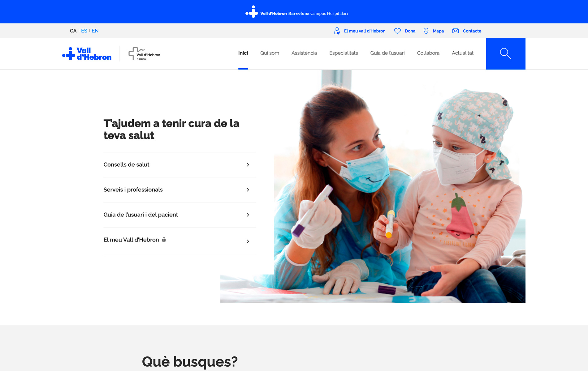The height and width of the screenshot is (371, 588).
Task: Expand Consells de salut arrow
Action: tap(248, 165)
